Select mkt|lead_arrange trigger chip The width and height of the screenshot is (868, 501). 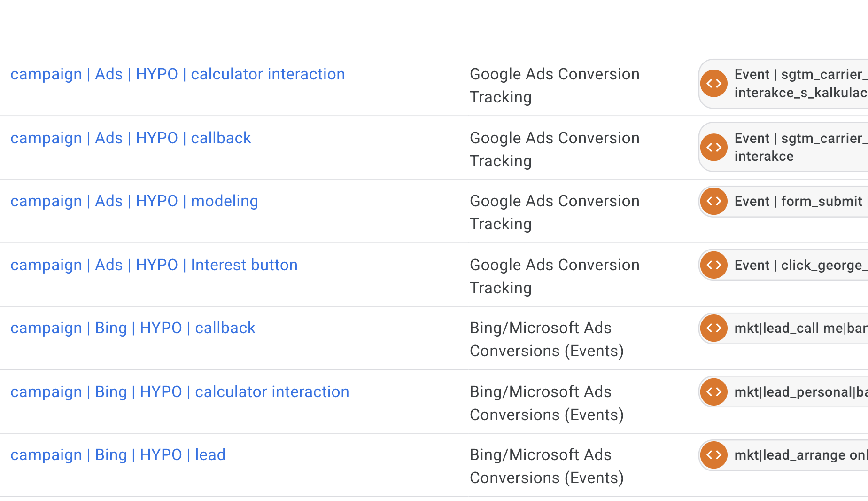[x=798, y=455]
